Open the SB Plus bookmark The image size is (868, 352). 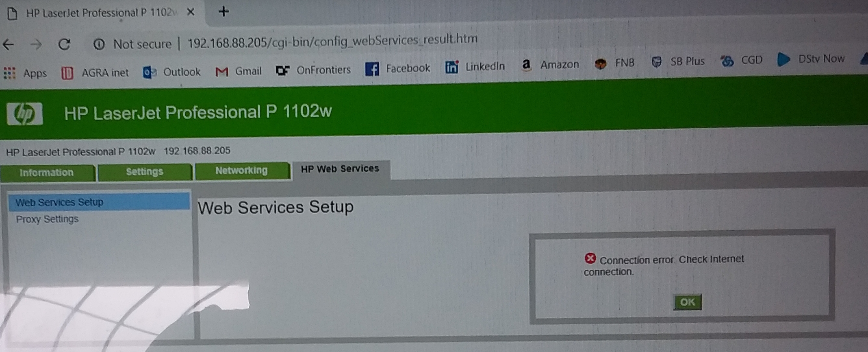tap(677, 62)
